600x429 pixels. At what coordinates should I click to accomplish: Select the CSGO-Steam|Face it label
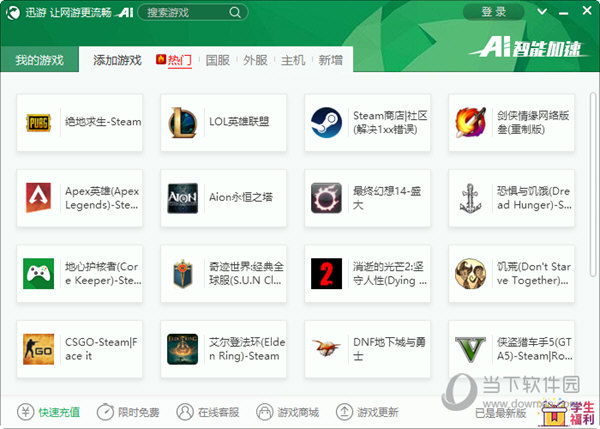(x=101, y=349)
